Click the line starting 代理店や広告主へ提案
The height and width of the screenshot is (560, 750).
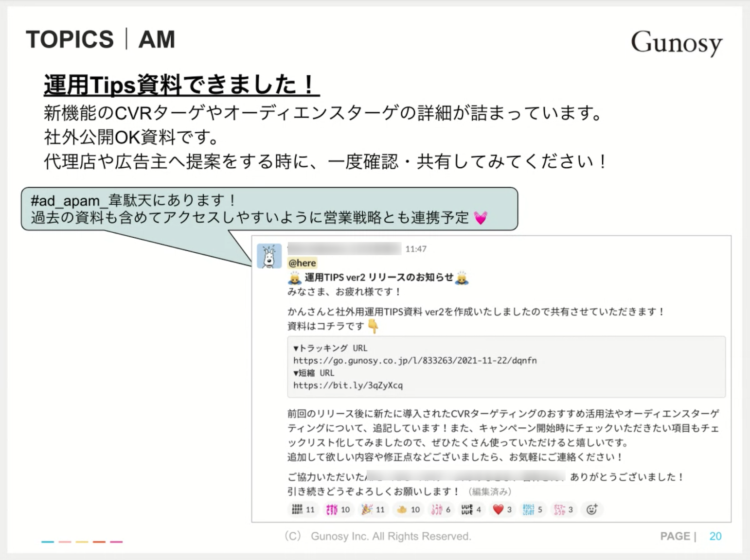(326, 161)
